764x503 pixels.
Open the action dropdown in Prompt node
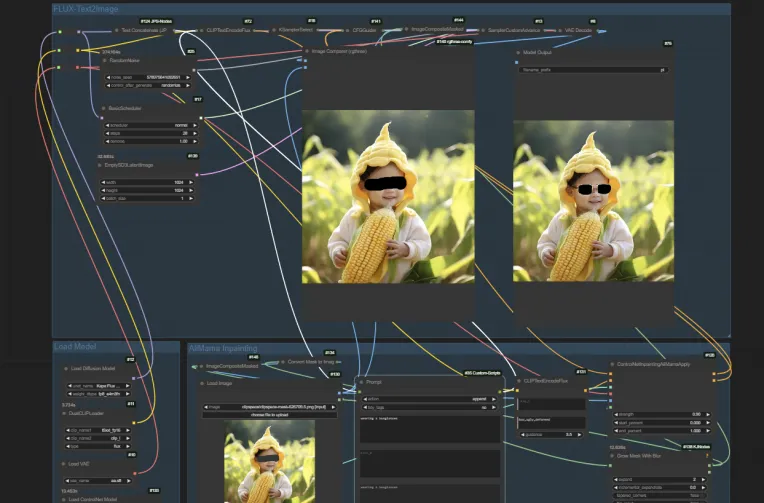(x=430, y=399)
